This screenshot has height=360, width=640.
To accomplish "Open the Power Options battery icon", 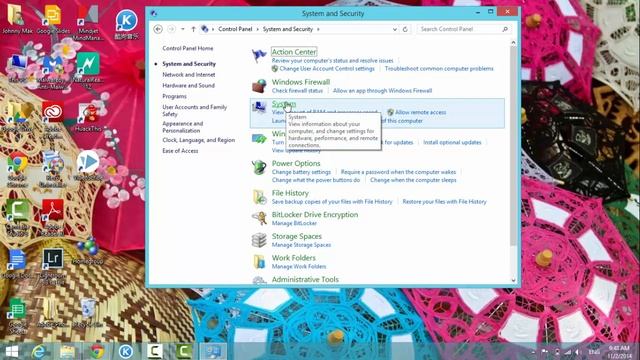I will click(259, 167).
